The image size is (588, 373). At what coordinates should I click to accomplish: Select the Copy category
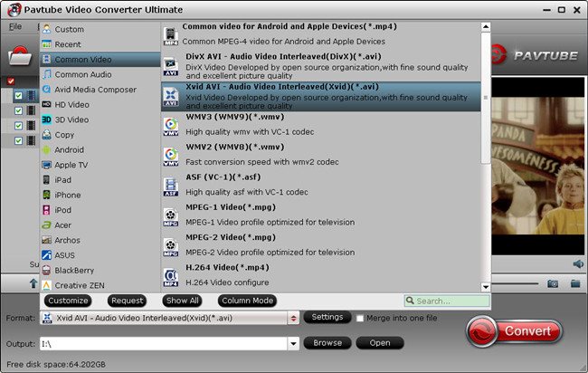click(x=100, y=135)
